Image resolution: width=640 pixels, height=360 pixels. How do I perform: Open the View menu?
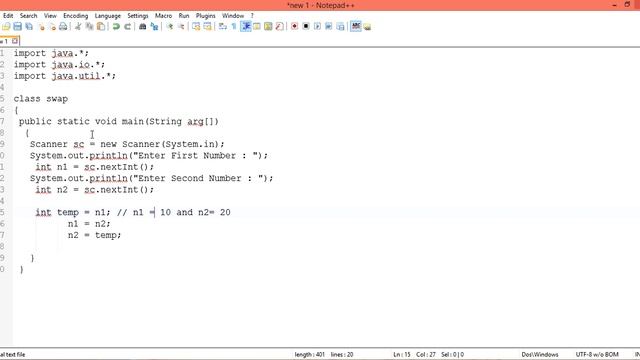[x=50, y=16]
